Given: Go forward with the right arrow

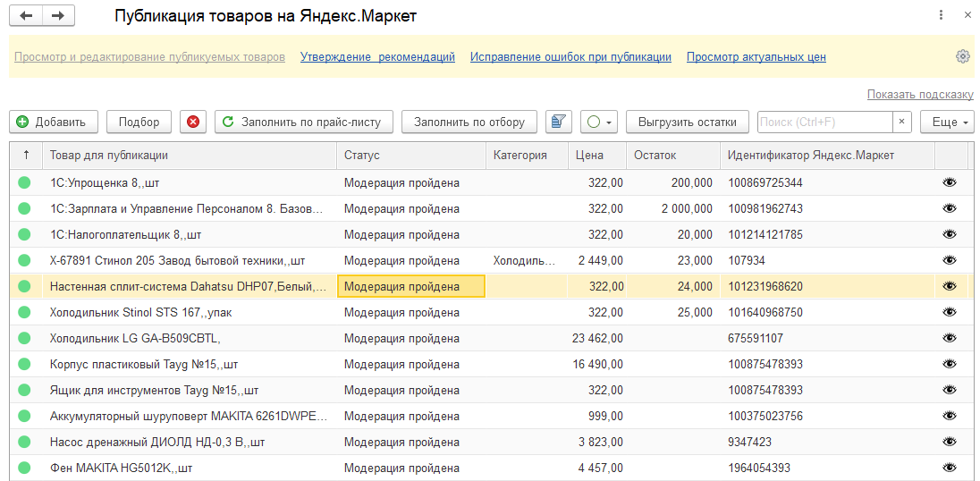Looking at the screenshot, I should (58, 16).
